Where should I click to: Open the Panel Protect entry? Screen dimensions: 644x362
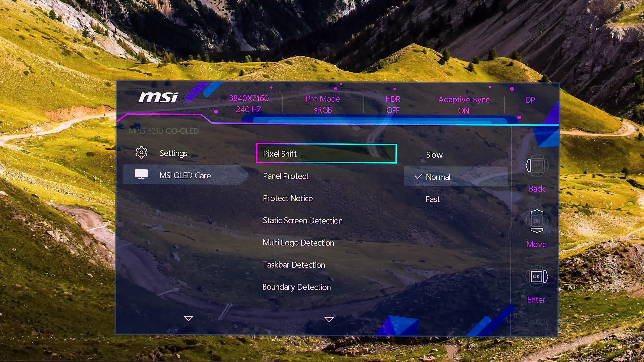click(x=285, y=176)
